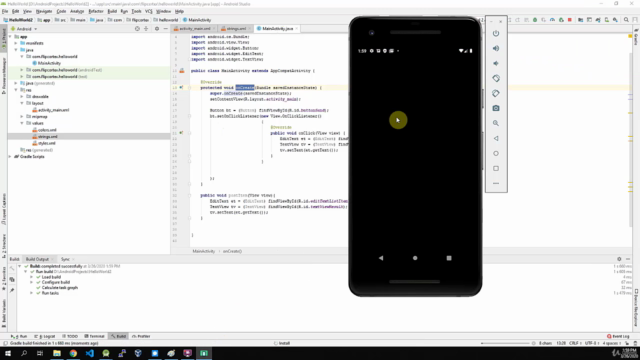Click emulator volume down icon
640x360 pixels.
[496, 63]
